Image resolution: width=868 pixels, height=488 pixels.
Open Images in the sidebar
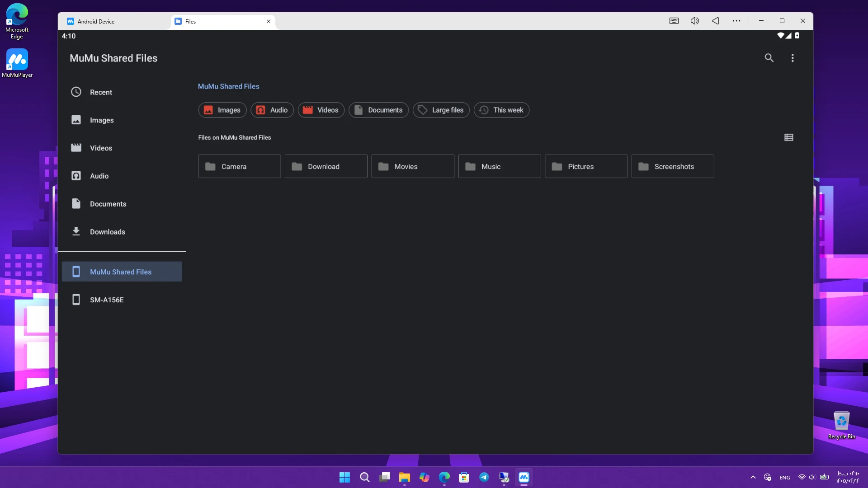(122, 120)
